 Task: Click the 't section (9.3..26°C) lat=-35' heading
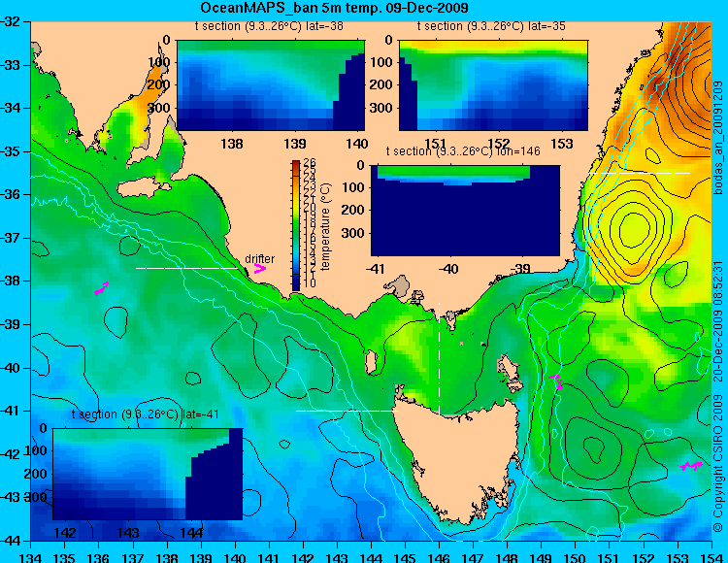491,26
